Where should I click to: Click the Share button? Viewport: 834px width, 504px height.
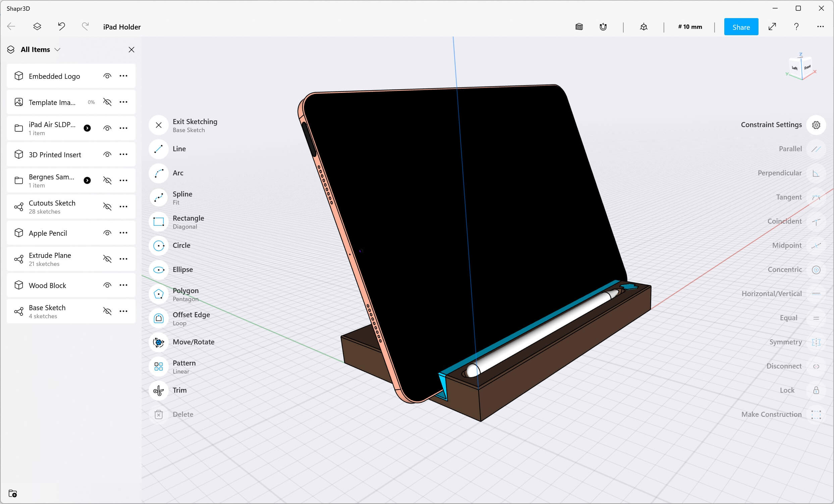pyautogui.click(x=741, y=27)
